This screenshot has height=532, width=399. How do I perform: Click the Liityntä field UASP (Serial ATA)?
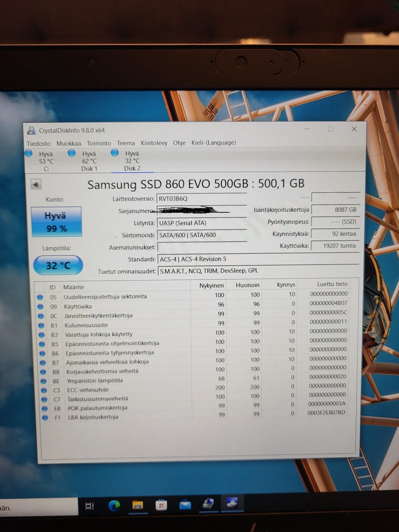(202, 223)
